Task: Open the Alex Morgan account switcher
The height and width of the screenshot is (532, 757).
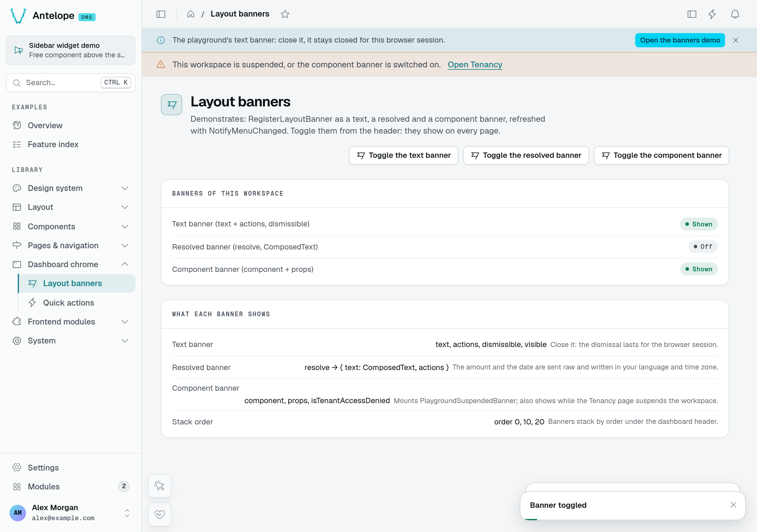Action: point(71,512)
